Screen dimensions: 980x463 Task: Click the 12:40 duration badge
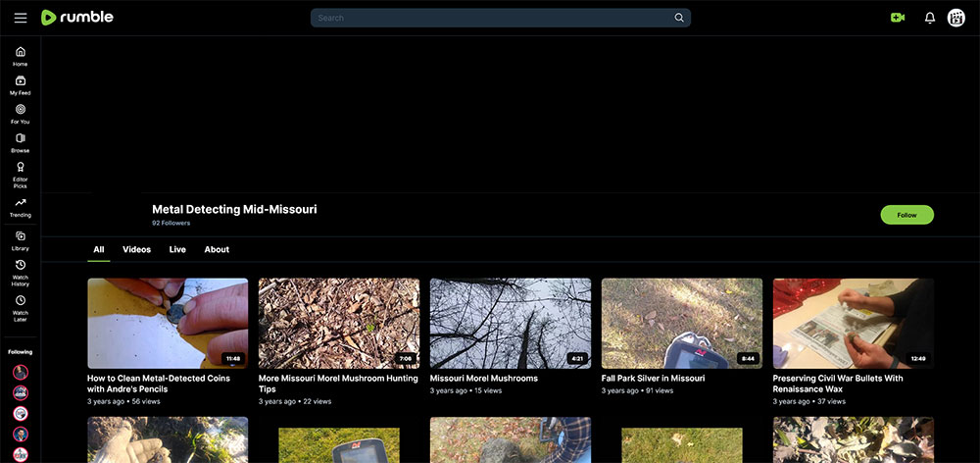pyautogui.click(x=919, y=358)
